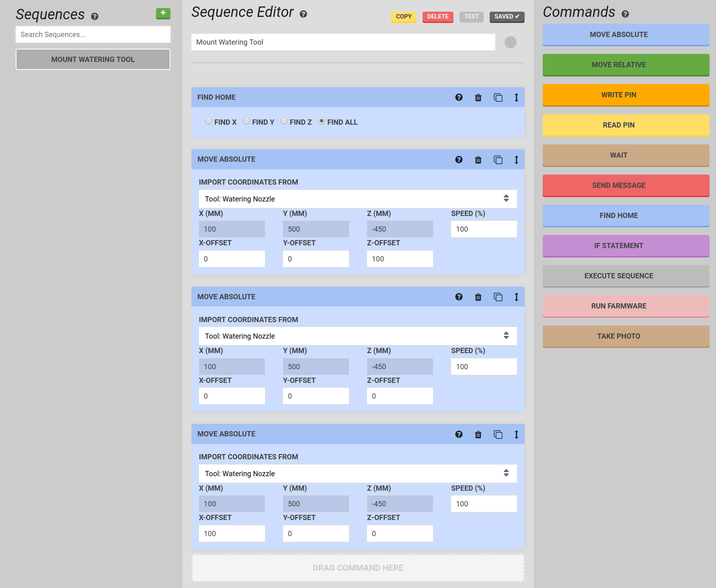Image resolution: width=716 pixels, height=588 pixels.
Task: Click drag handle arrow on third Move Absolute step
Action: (x=516, y=434)
